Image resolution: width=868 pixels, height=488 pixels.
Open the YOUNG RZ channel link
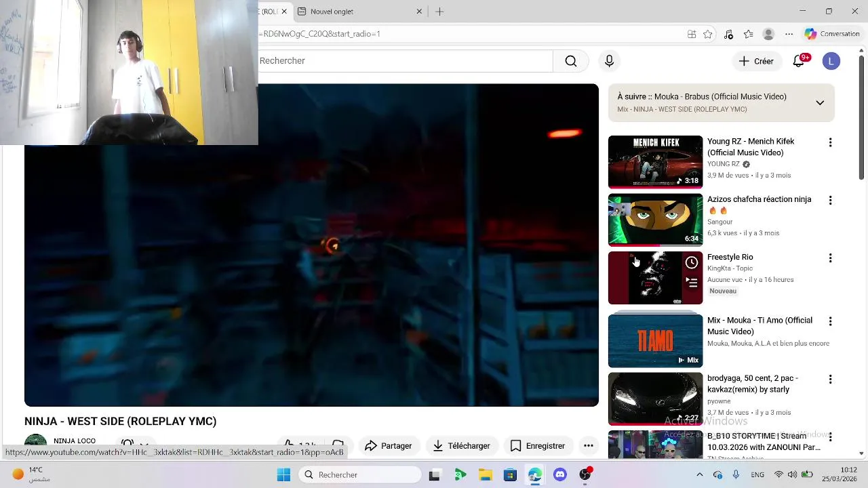[724, 164]
